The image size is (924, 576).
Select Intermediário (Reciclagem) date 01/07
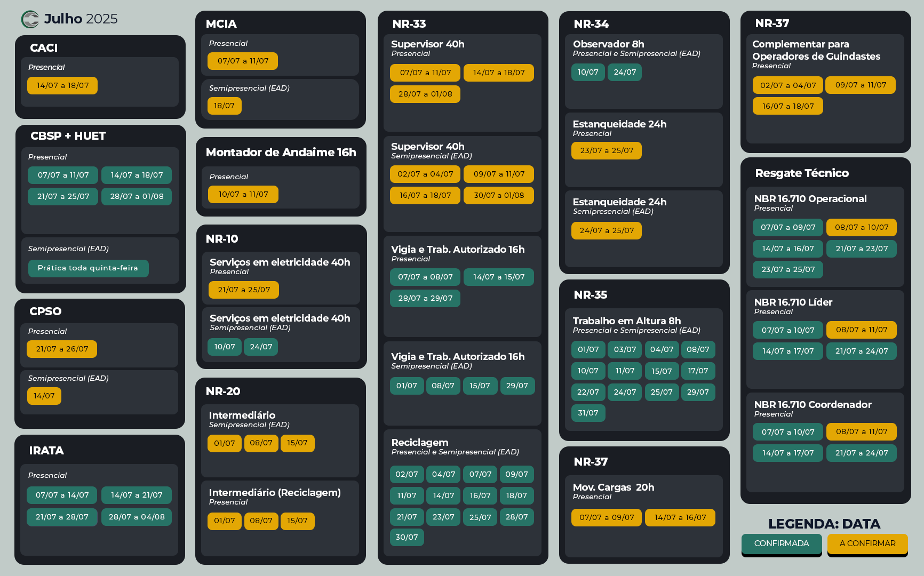(225, 521)
